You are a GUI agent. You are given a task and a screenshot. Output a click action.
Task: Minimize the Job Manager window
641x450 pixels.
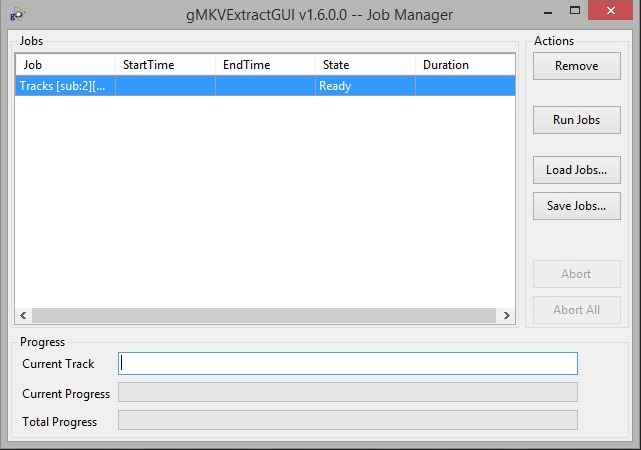pyautogui.click(x=548, y=12)
